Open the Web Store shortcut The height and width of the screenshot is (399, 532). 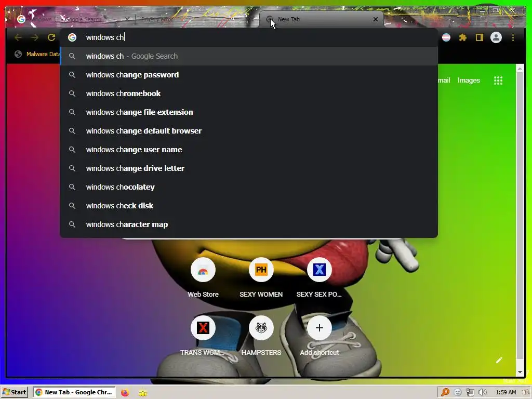[x=203, y=278]
